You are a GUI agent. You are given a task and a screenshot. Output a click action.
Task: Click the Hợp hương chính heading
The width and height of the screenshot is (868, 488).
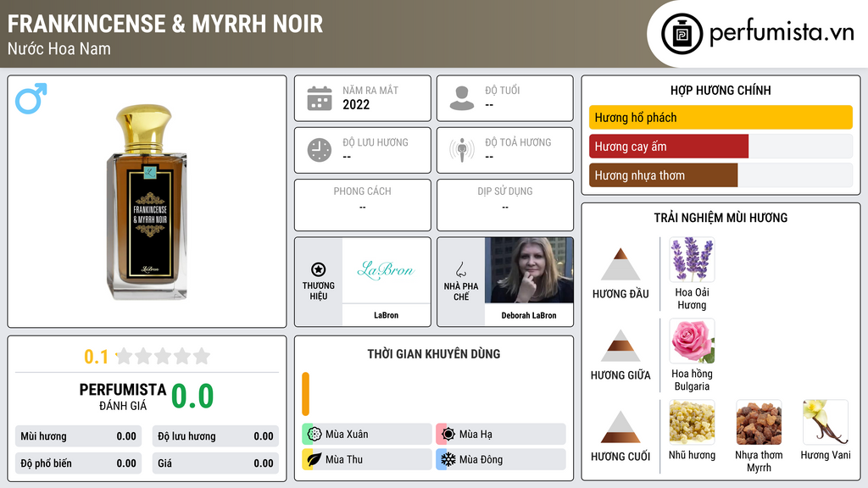[721, 90]
